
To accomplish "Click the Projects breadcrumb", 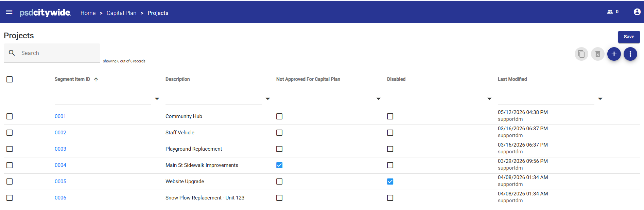I will [158, 13].
